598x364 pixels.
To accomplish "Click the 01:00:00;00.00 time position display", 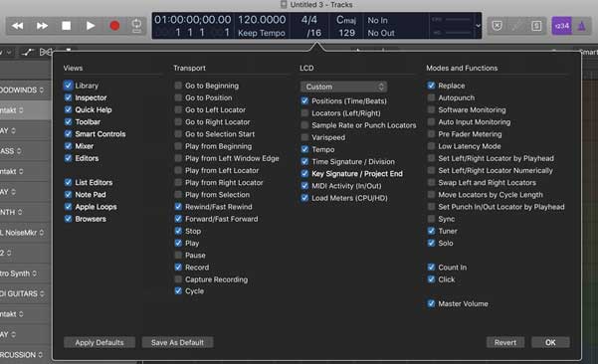I will pyautogui.click(x=193, y=20).
